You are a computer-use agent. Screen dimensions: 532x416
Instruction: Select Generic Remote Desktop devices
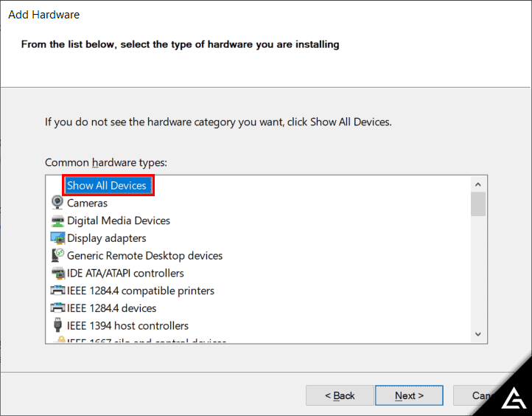click(x=144, y=256)
